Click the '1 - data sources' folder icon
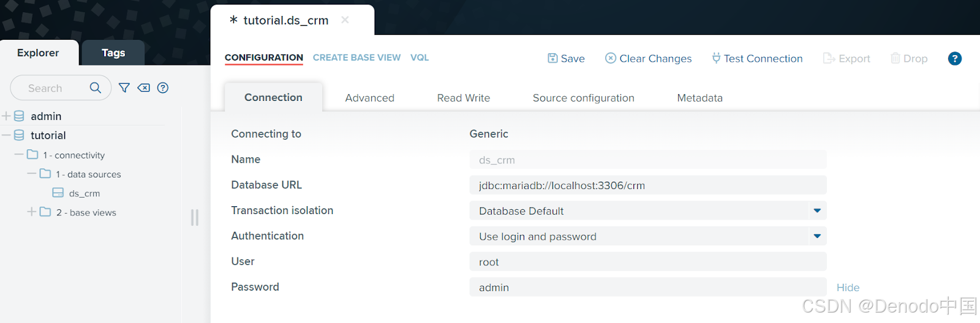Image resolution: width=980 pixels, height=323 pixels. coord(45,174)
